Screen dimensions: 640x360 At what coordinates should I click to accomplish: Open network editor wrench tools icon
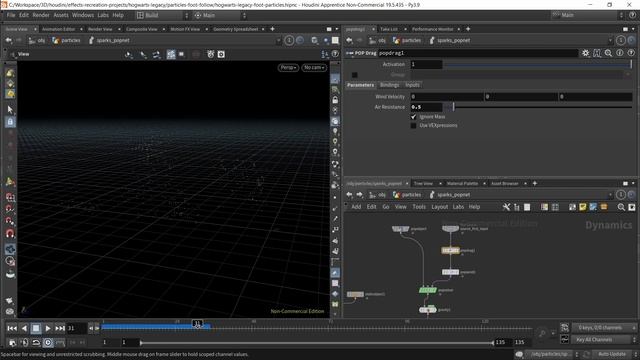click(506, 207)
